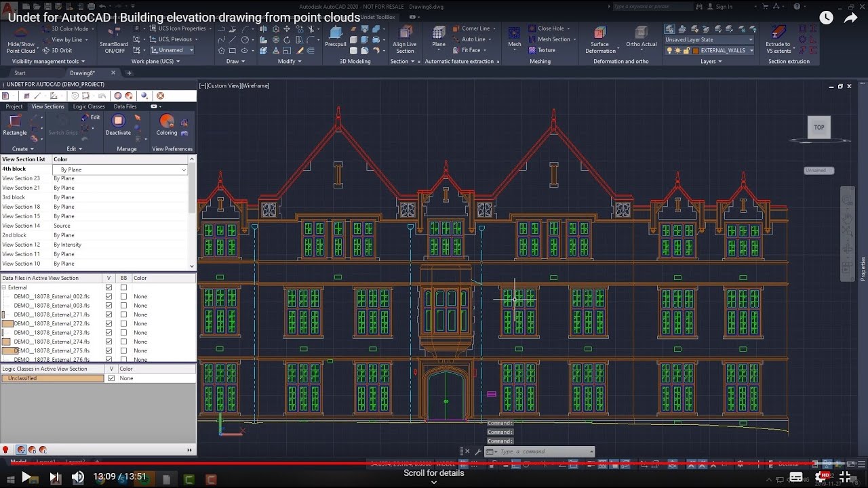Expand the Draw panel dropdown

coord(235,61)
